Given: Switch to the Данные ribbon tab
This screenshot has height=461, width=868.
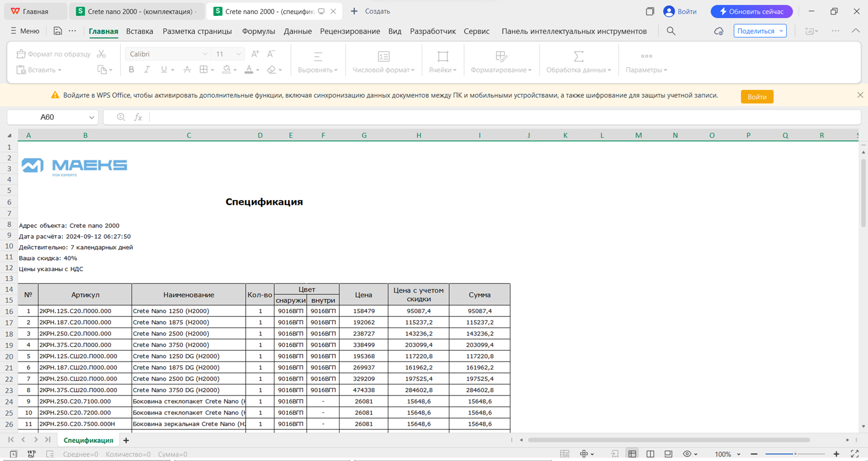Looking at the screenshot, I should tap(298, 31).
